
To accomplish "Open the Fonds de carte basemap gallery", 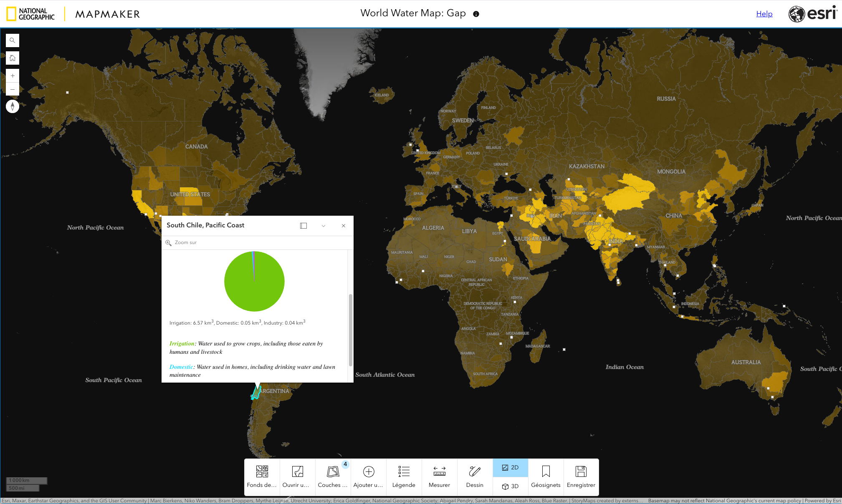I will tap(262, 476).
